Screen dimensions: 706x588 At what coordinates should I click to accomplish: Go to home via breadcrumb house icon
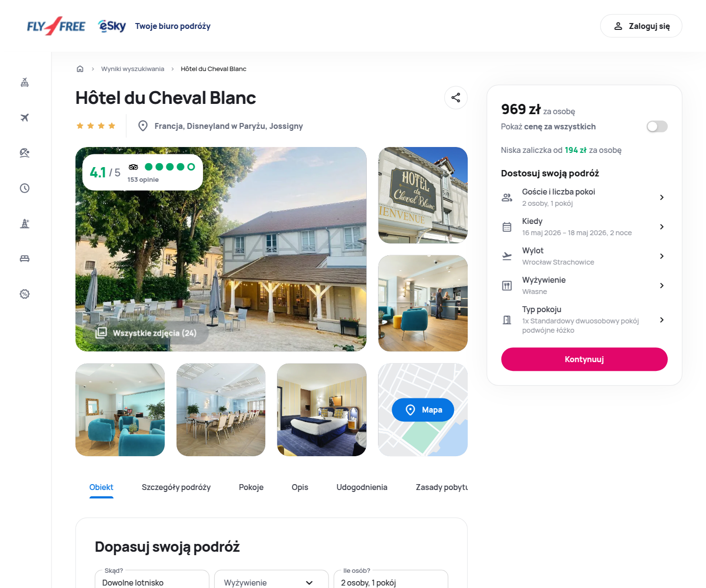(80, 69)
